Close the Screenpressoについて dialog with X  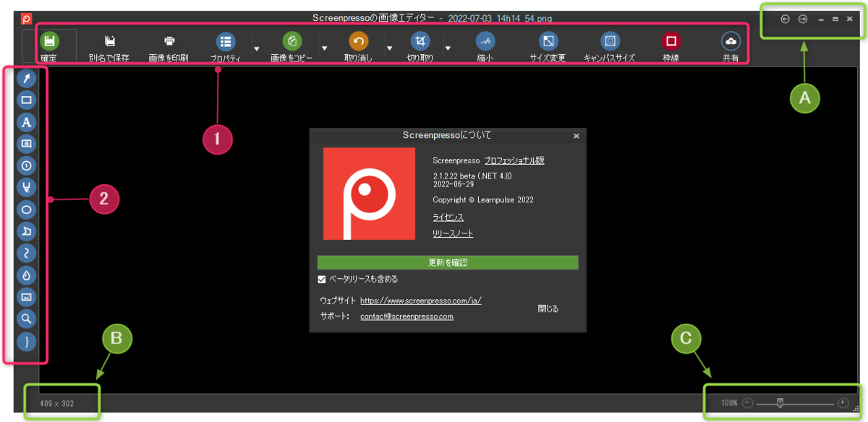click(576, 135)
